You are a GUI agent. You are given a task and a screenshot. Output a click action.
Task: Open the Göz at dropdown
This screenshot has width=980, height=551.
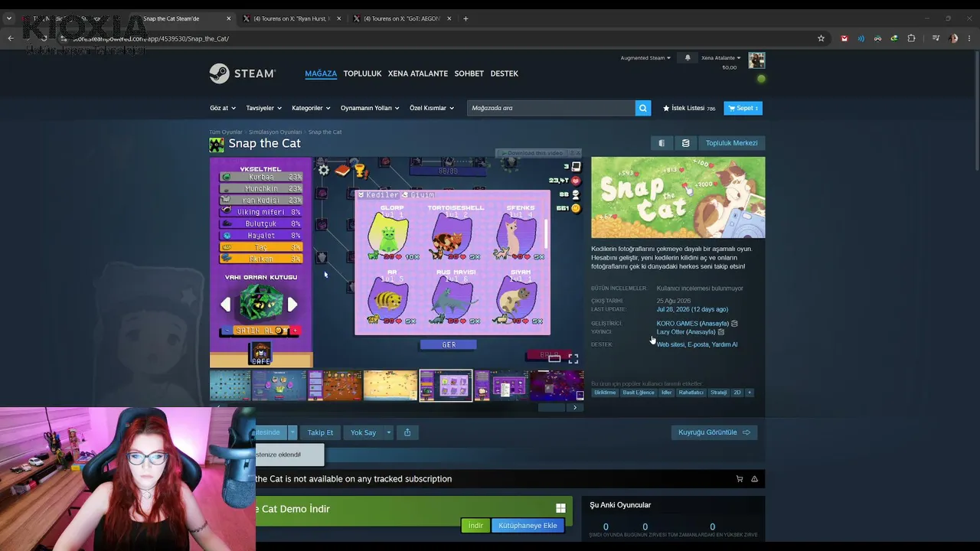(x=223, y=108)
